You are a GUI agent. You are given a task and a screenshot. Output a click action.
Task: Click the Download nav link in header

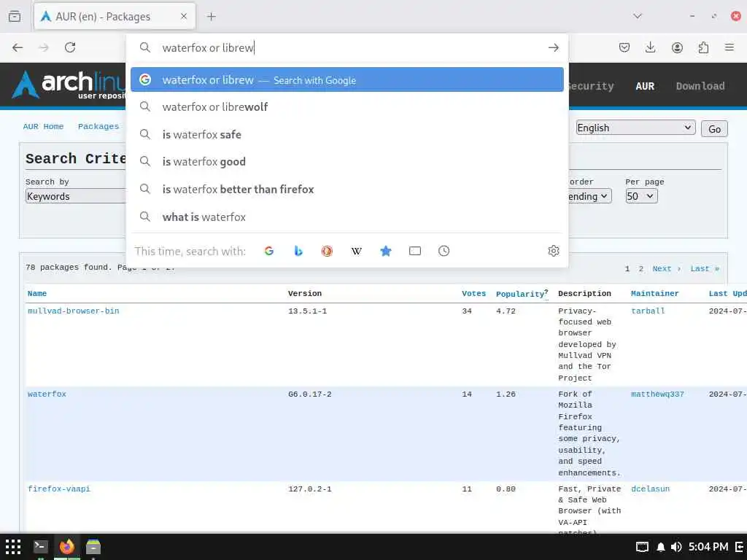(700, 86)
